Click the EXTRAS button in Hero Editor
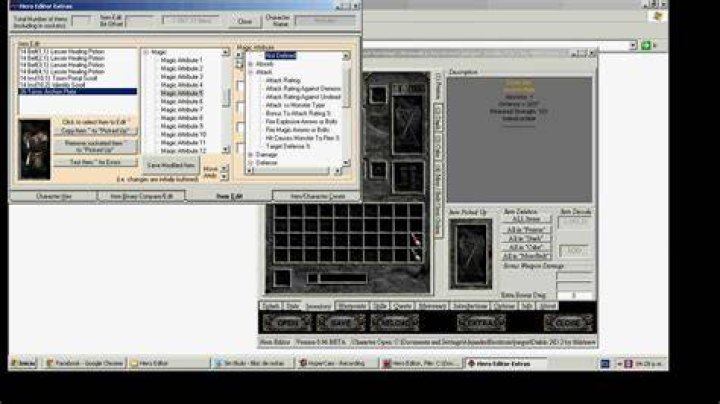Screen dimensions: 720x404 click(x=481, y=323)
